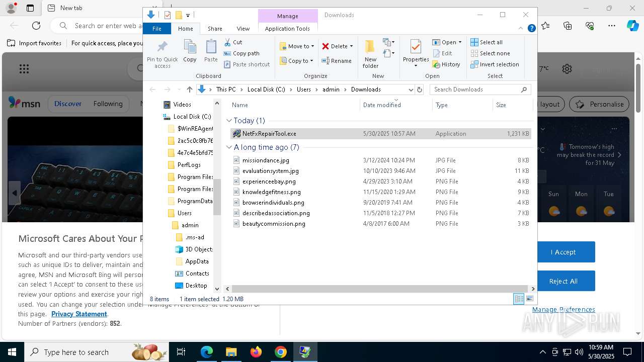Viewport: 644px width, 362px height.
Task: Click Select all in ribbon
Action: click(x=487, y=42)
